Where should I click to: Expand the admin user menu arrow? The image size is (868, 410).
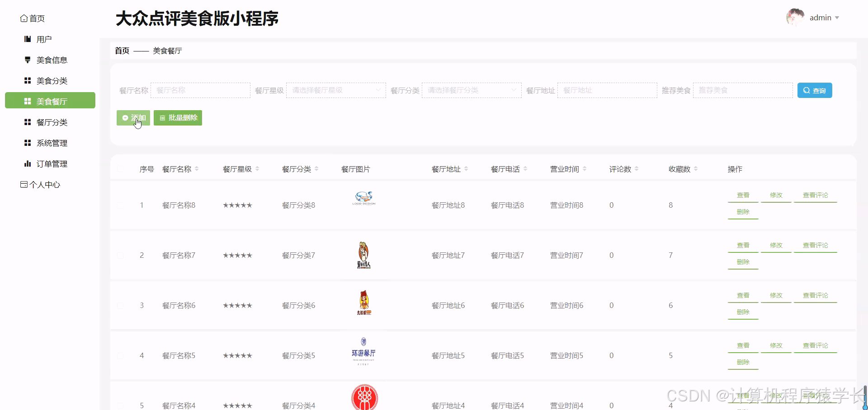[x=837, y=18]
